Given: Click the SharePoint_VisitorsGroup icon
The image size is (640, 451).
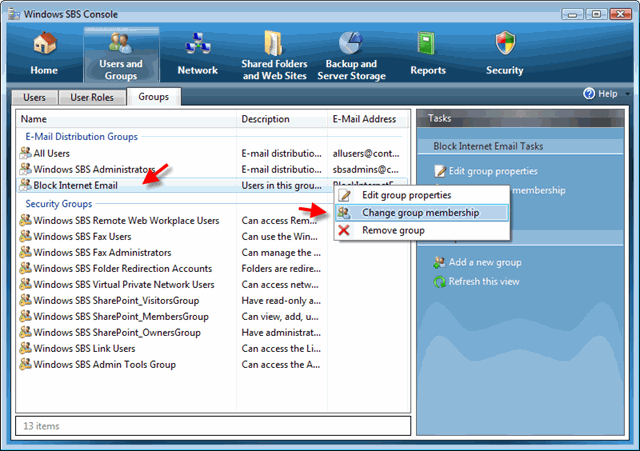Looking at the screenshot, I should [x=25, y=300].
